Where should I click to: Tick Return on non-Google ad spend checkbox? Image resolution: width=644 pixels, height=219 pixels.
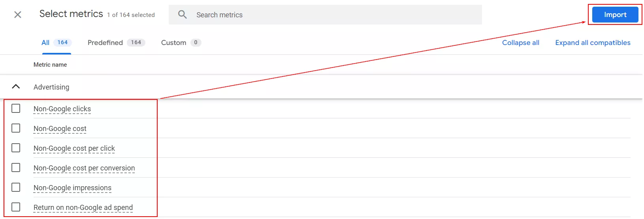[16, 207]
